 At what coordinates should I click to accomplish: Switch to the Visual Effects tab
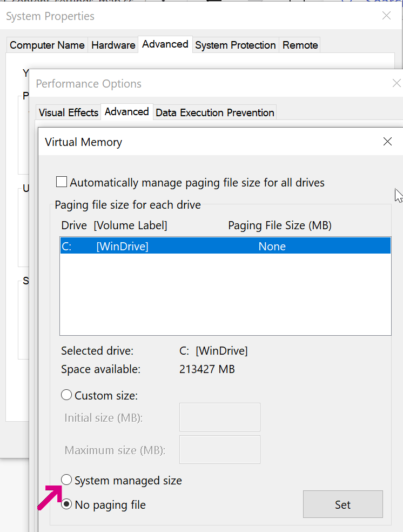coord(69,112)
